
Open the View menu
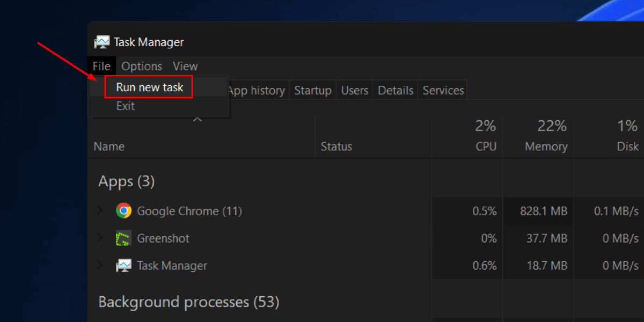coord(185,65)
